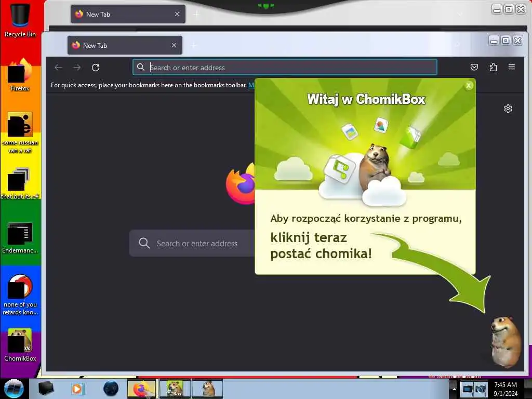Select Firefox desktop shortcut

[20, 75]
